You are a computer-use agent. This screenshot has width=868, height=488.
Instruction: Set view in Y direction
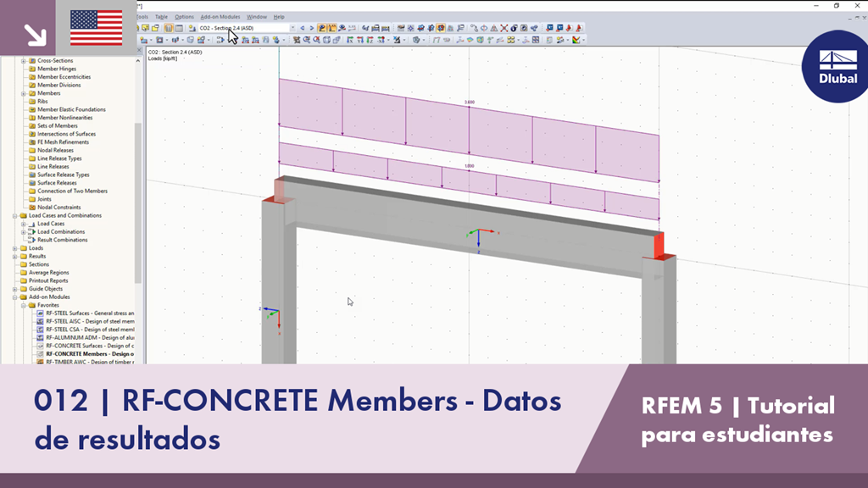point(359,40)
